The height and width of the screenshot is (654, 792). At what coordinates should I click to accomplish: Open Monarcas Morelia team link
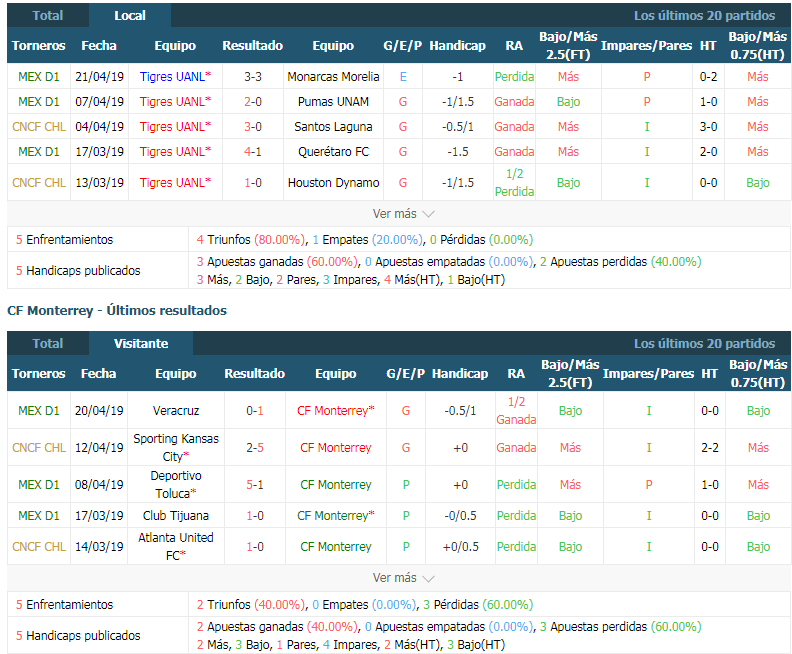point(333,77)
